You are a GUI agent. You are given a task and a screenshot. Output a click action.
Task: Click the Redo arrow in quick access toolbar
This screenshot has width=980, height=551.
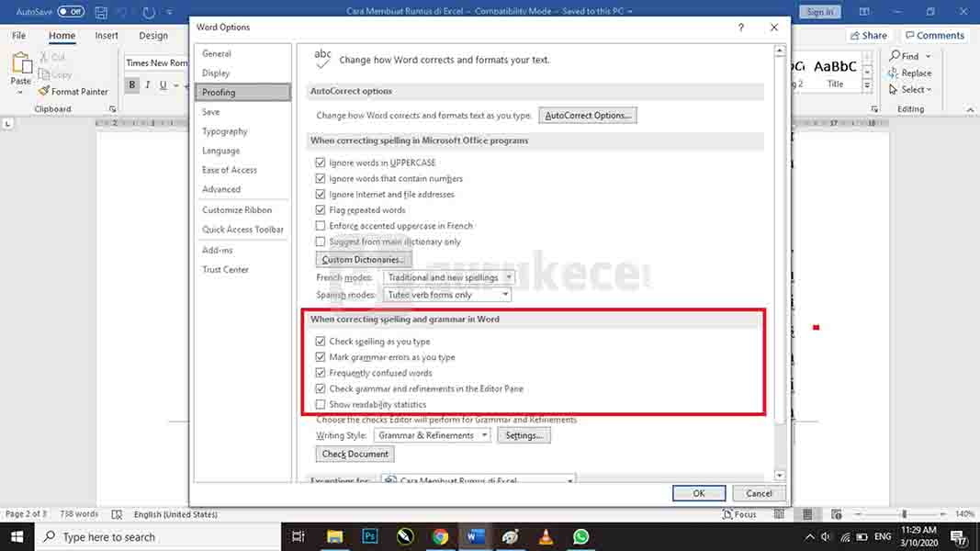[149, 12]
